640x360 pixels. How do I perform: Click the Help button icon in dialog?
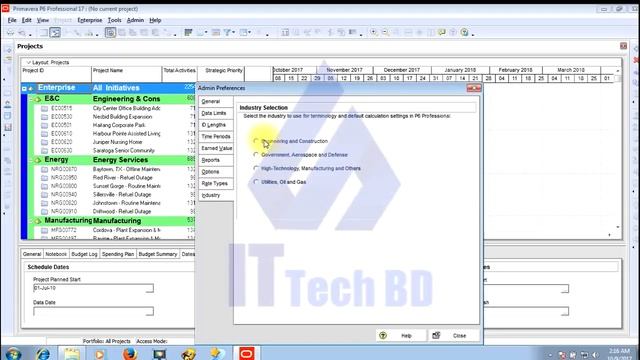(383, 336)
